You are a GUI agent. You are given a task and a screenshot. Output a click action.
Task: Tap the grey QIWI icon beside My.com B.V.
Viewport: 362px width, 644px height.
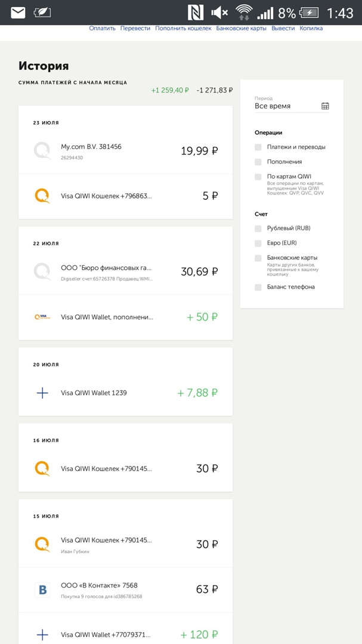[42, 151]
